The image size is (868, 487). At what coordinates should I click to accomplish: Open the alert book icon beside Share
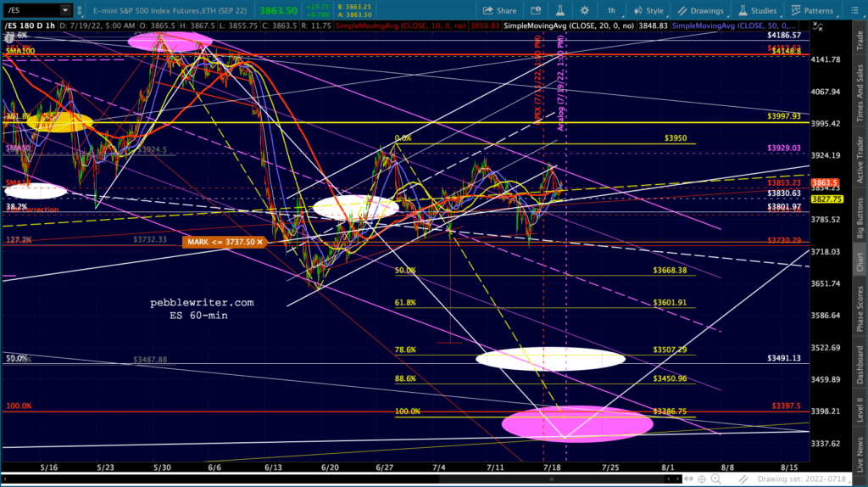(x=536, y=10)
